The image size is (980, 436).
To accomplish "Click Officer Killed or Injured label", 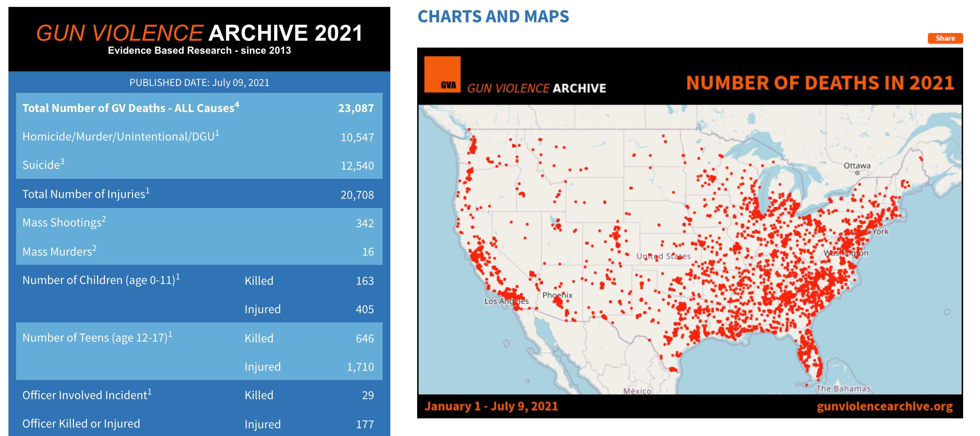I will [x=81, y=424].
